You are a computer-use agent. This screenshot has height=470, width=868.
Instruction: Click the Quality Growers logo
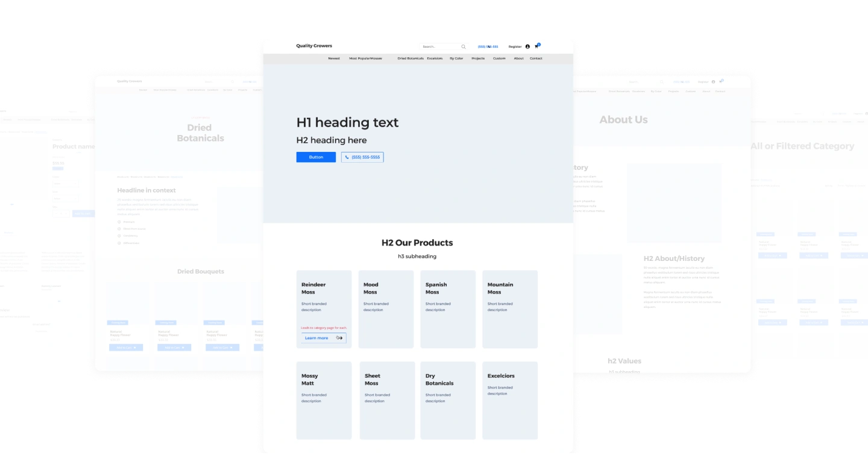pos(314,46)
